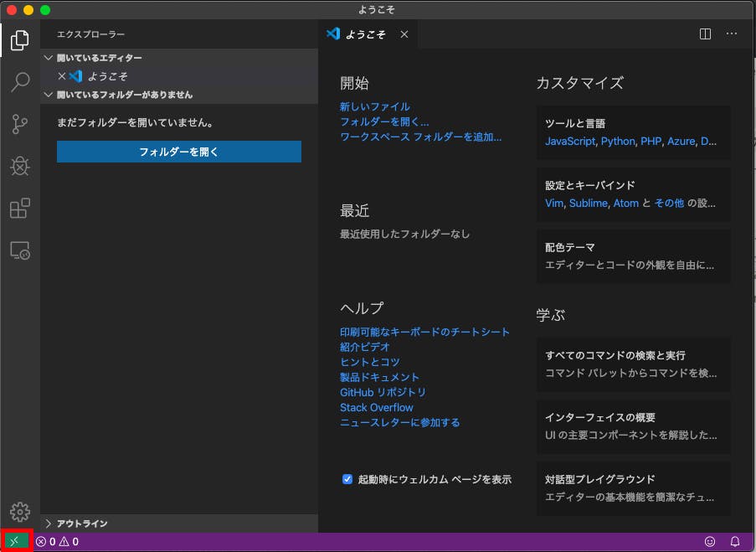Open the notifications bell
The height and width of the screenshot is (552, 756).
tap(734, 541)
